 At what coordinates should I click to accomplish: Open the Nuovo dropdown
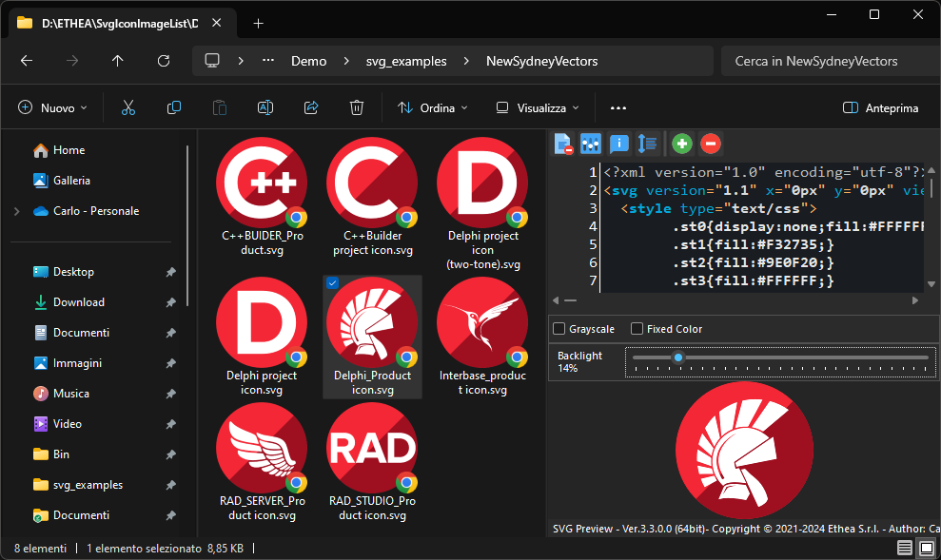53,108
